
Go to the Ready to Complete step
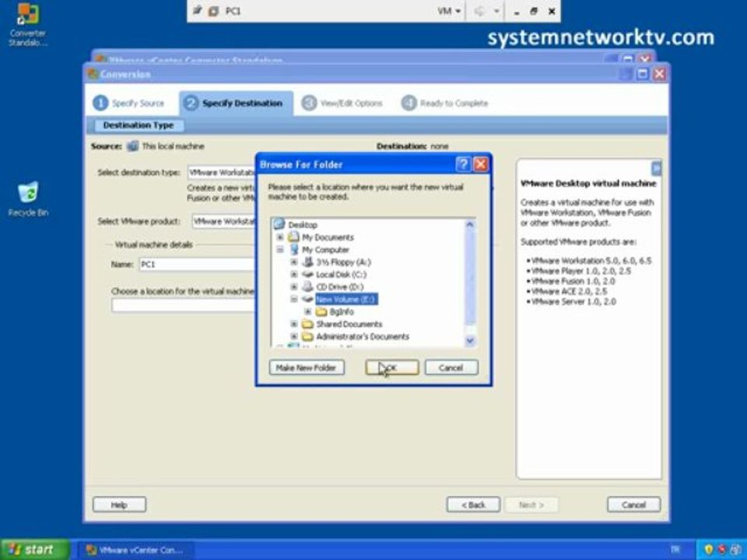tap(445, 103)
